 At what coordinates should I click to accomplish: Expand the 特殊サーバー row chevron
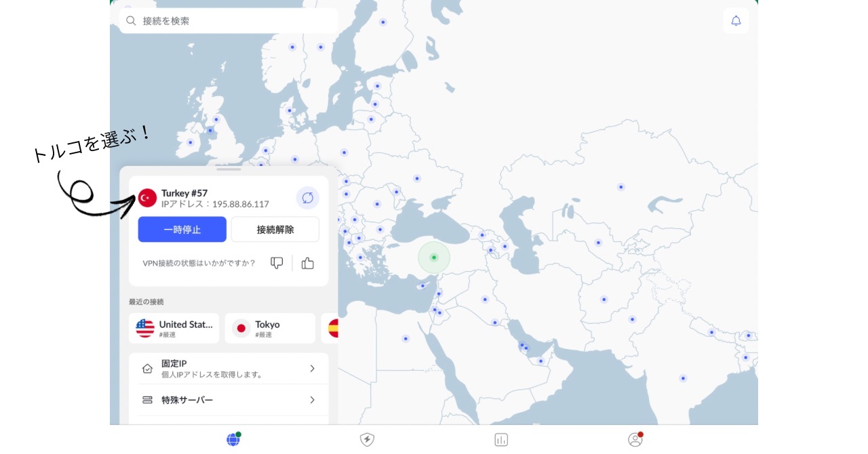pyautogui.click(x=312, y=400)
